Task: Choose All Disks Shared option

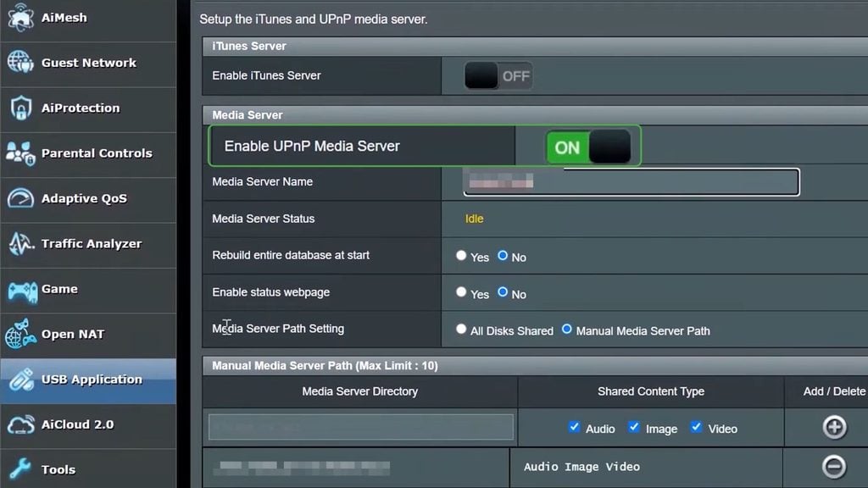Action: click(461, 329)
